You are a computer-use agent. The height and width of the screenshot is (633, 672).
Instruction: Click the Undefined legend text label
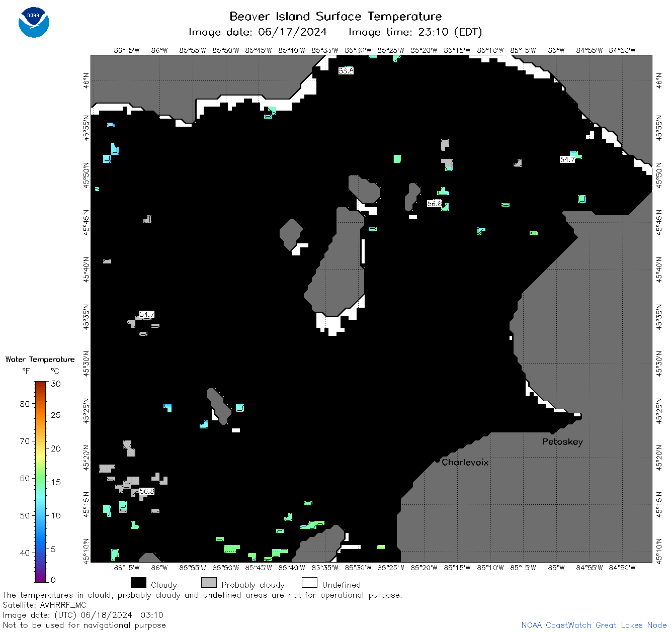(342, 585)
